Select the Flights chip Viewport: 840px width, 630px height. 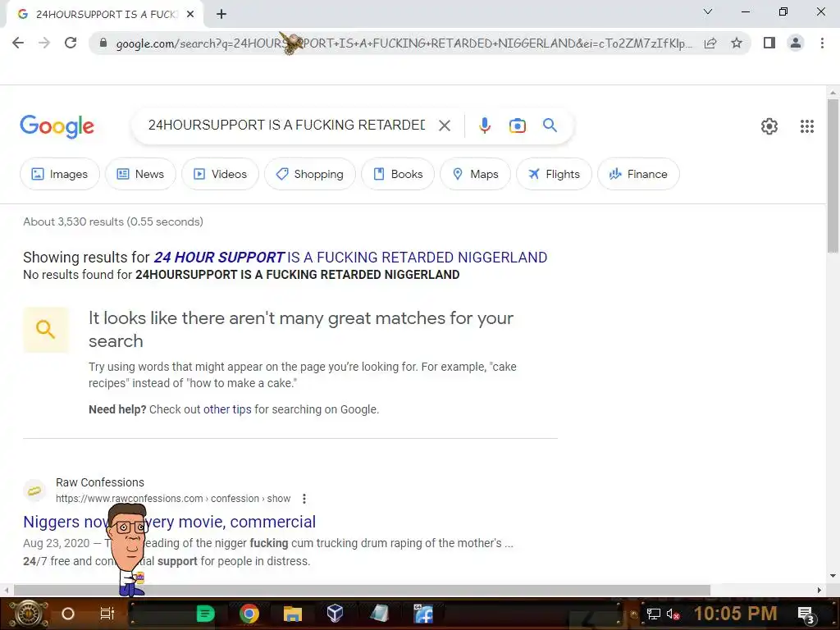coord(554,174)
